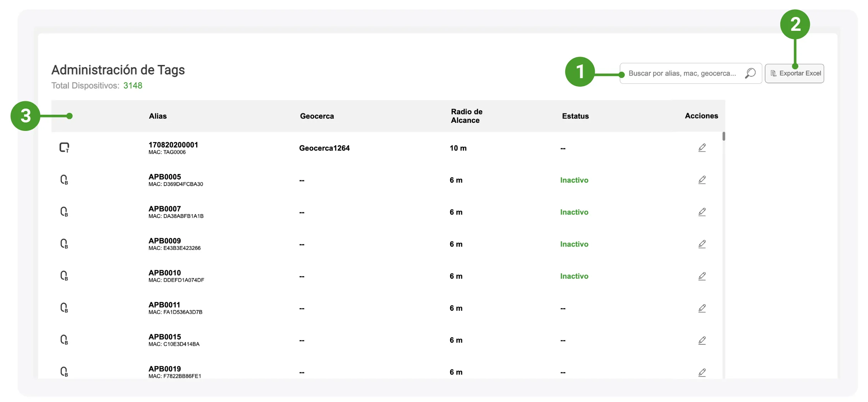Click the search magnifier icon
Screen dimensions: 868x402
750,73
